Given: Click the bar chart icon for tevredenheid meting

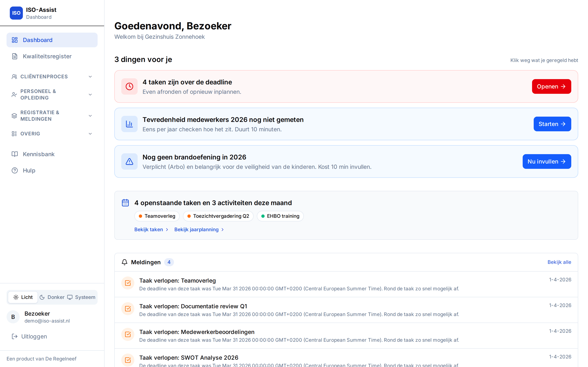Looking at the screenshot, I should click(x=129, y=124).
